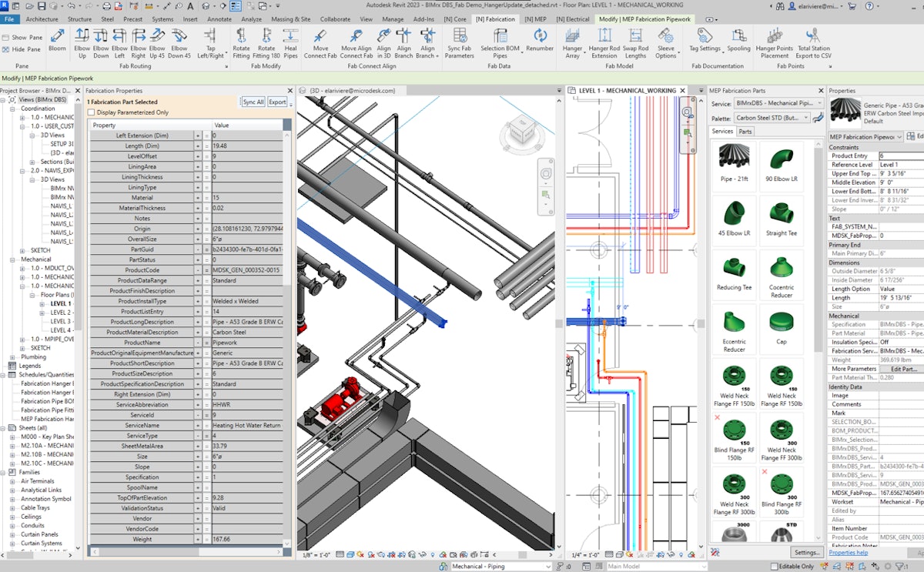Select the Hanger Array tool
Image resolution: width=924 pixels, height=572 pixels.
pos(573,42)
